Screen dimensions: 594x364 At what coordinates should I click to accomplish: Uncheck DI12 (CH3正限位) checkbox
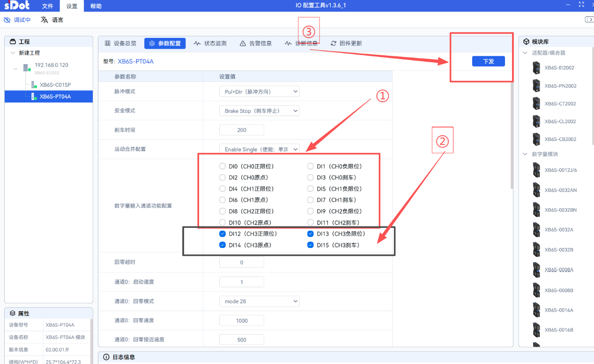click(223, 234)
